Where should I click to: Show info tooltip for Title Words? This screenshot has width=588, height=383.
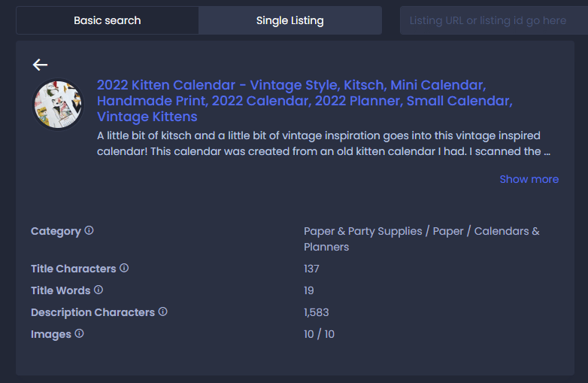pyautogui.click(x=99, y=290)
